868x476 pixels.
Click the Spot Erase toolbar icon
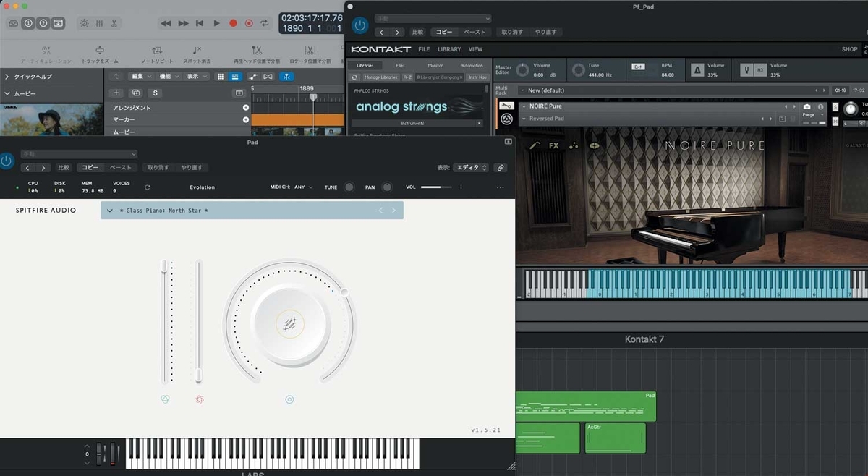[x=197, y=51]
